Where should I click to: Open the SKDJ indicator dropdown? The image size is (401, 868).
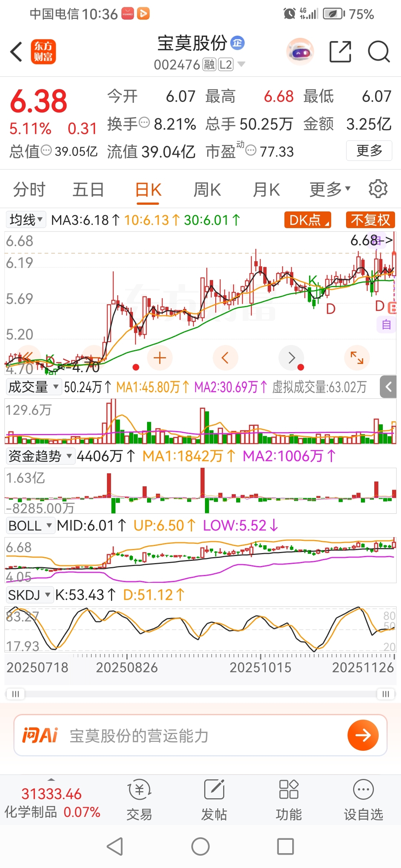click(30, 595)
